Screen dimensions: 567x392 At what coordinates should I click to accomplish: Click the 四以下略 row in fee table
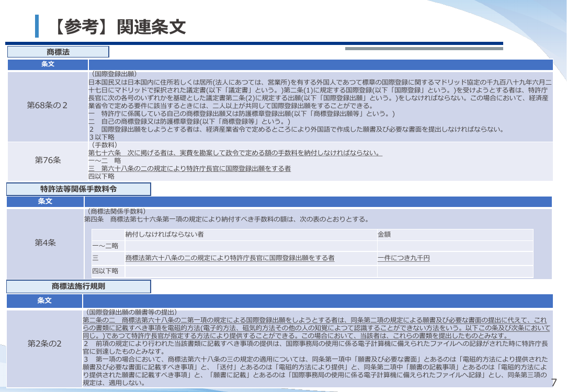(x=312, y=271)
